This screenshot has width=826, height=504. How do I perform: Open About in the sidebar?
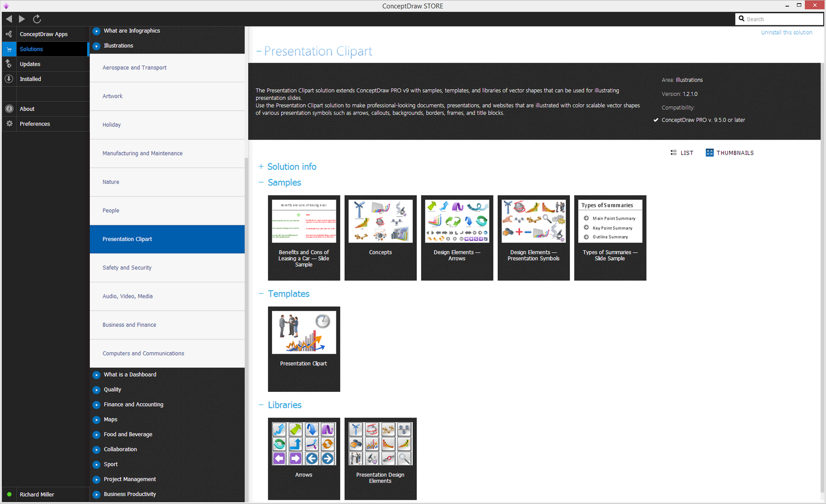[27, 109]
